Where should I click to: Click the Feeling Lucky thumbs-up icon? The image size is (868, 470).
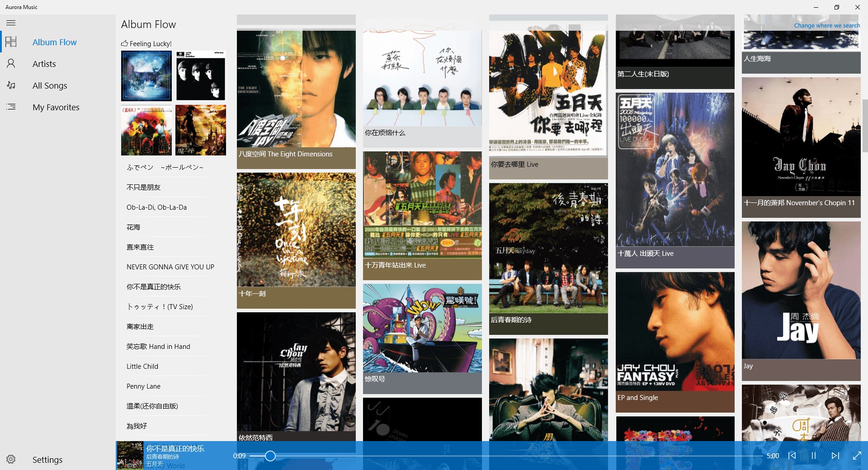tap(124, 43)
